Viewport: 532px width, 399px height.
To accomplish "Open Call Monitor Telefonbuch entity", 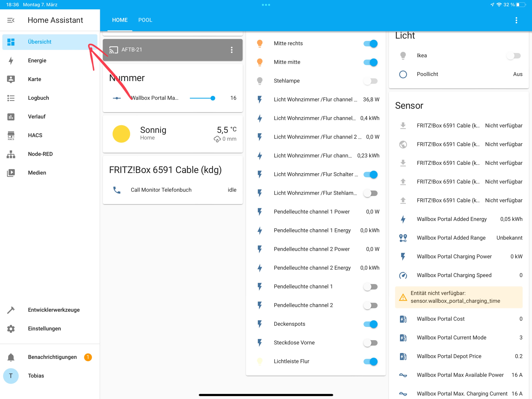I will tap(173, 190).
